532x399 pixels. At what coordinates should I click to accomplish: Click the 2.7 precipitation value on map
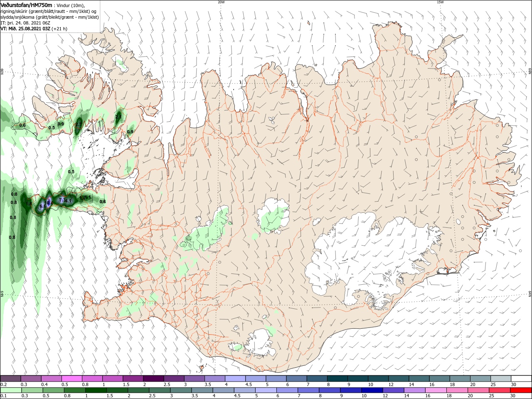pos(79,124)
